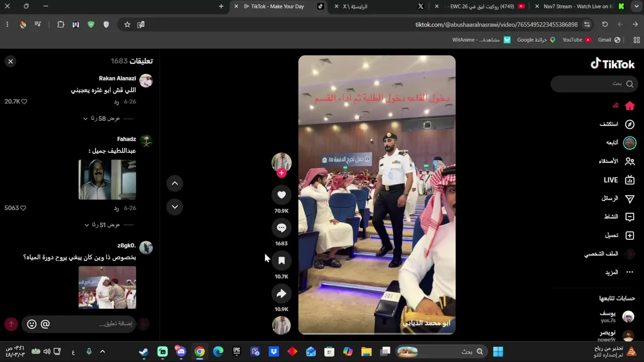Go to the next video with the down chevron
This screenshot has height=362, width=644.
click(x=175, y=207)
